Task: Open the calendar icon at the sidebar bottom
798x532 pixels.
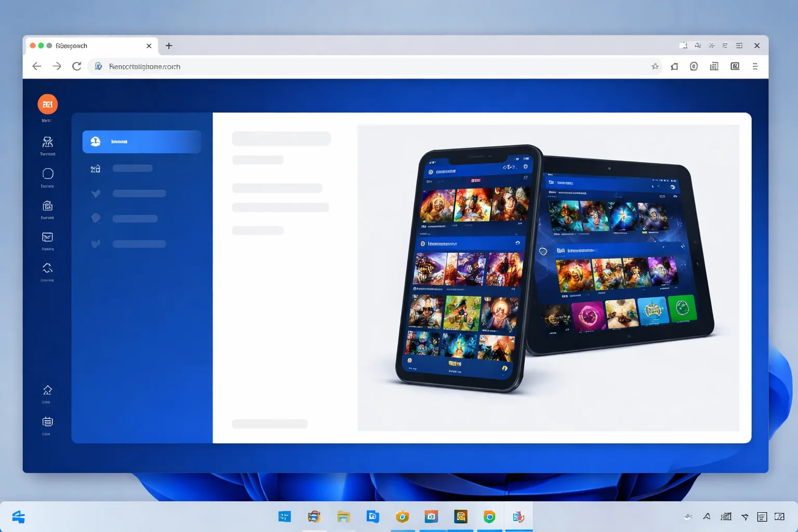Action: [x=47, y=421]
